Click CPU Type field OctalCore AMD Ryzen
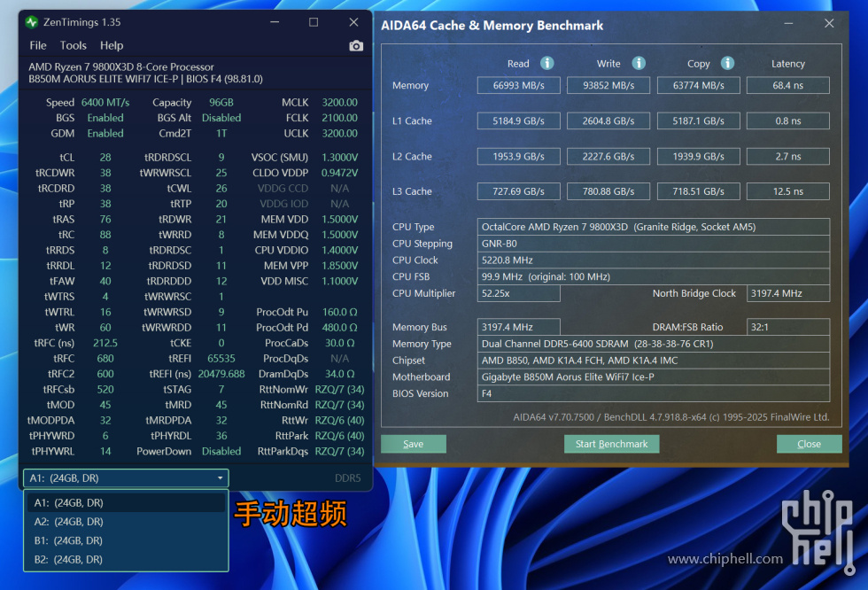Viewport: 868px width, 590px height. coord(654,227)
